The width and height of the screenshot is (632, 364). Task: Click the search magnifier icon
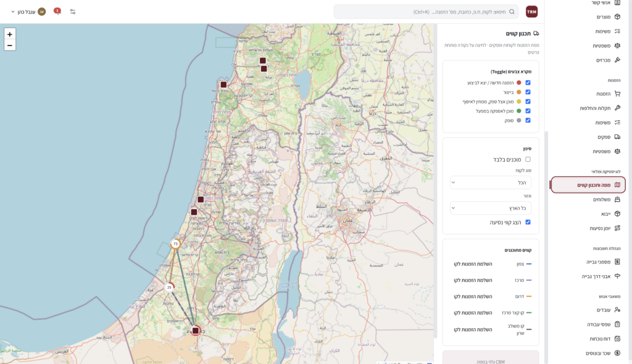click(x=512, y=12)
